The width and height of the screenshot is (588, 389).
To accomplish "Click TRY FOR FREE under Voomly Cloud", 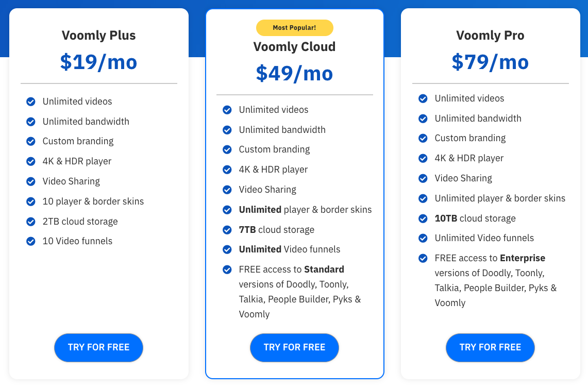I will 294,348.
